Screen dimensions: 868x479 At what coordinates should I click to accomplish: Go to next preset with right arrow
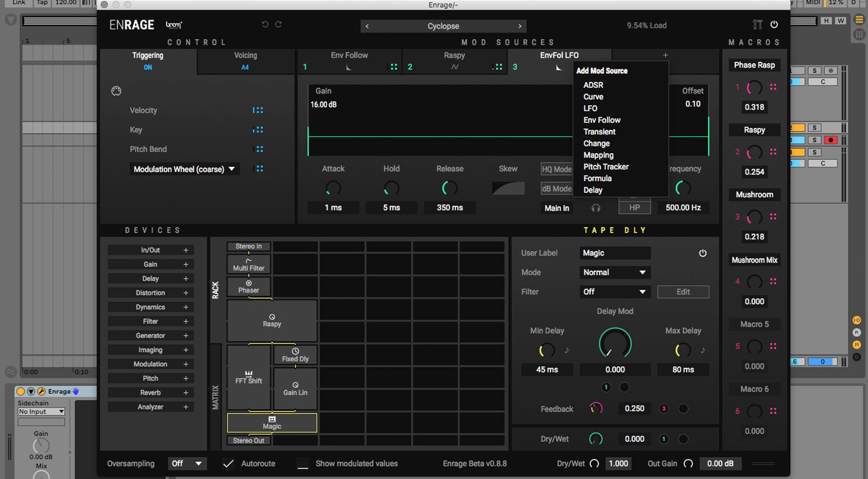tap(520, 26)
